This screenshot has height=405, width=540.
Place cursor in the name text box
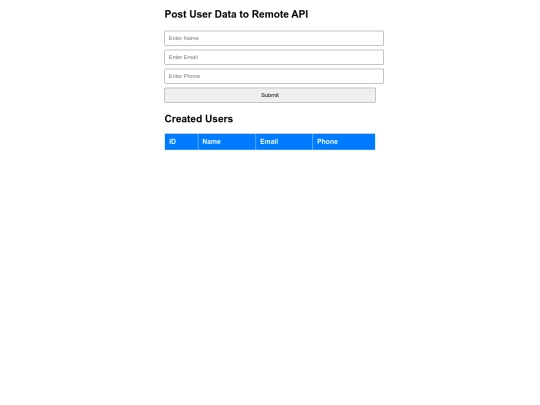click(x=274, y=38)
